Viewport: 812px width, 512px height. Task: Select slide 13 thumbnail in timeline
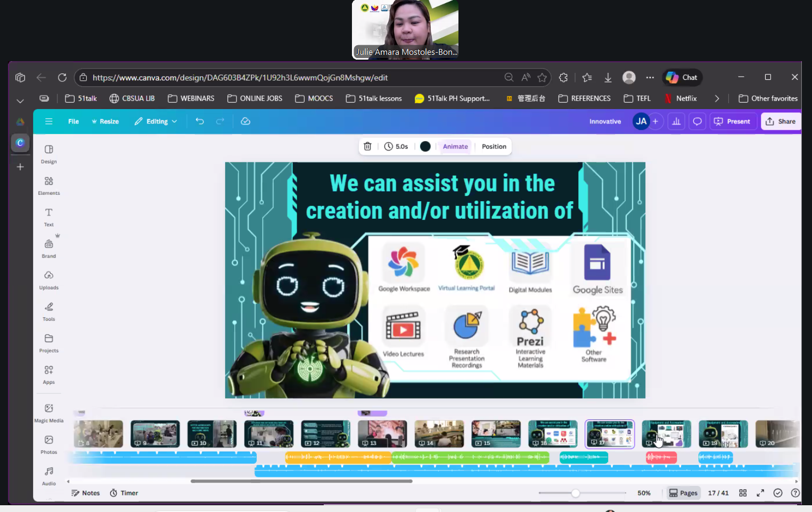(x=382, y=434)
